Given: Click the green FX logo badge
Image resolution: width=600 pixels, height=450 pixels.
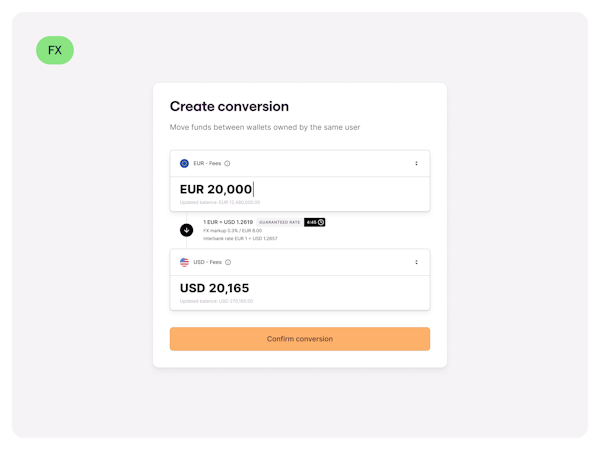Looking at the screenshot, I should pyautogui.click(x=55, y=50).
